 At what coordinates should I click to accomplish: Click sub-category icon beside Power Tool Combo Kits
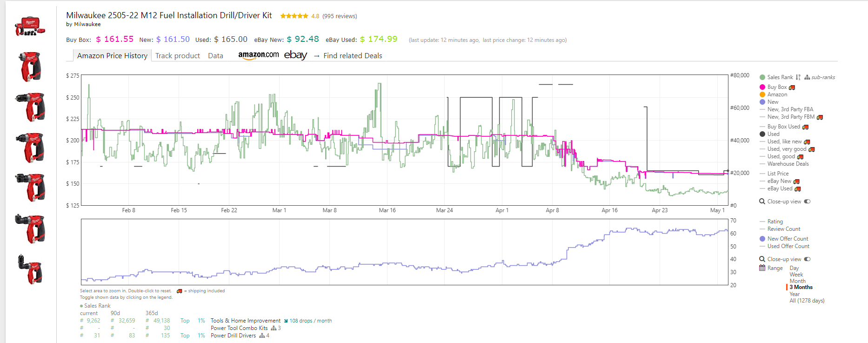coord(274,328)
